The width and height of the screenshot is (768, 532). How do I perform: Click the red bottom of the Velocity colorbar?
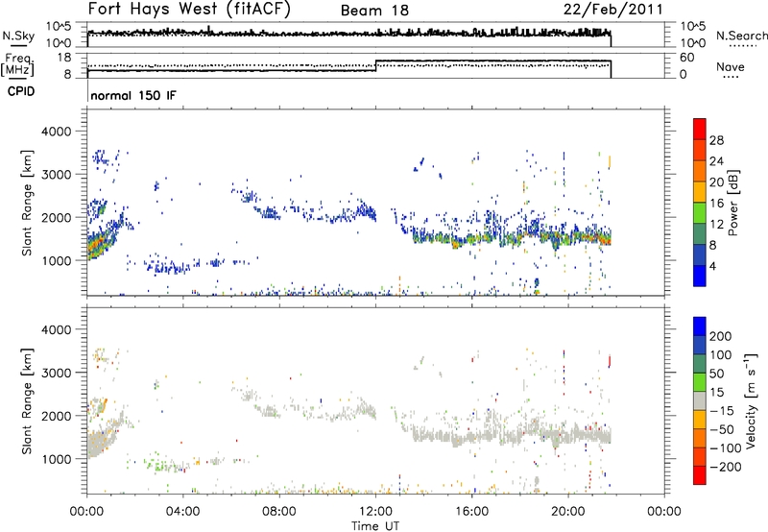(x=700, y=475)
